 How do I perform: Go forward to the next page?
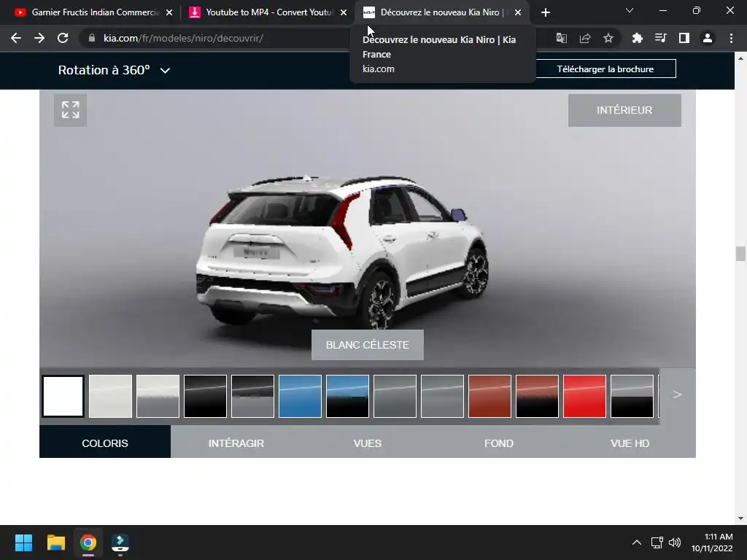coord(39,38)
